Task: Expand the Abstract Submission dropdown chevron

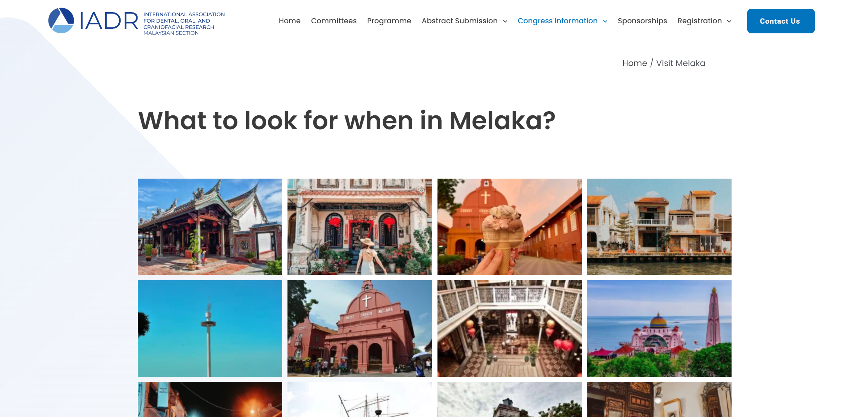Action: 505,21
